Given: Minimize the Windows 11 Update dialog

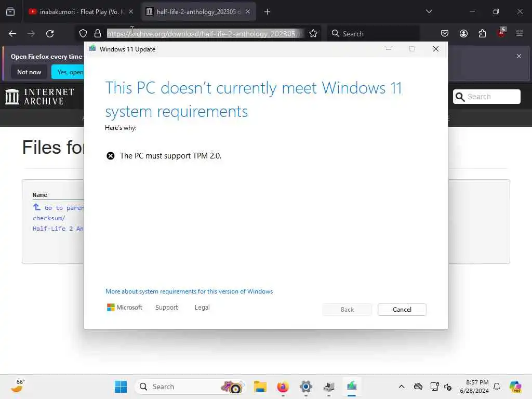Looking at the screenshot, I should point(389,49).
